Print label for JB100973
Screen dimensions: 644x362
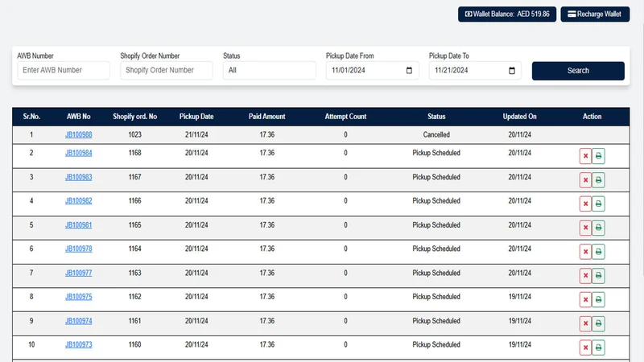coord(598,348)
